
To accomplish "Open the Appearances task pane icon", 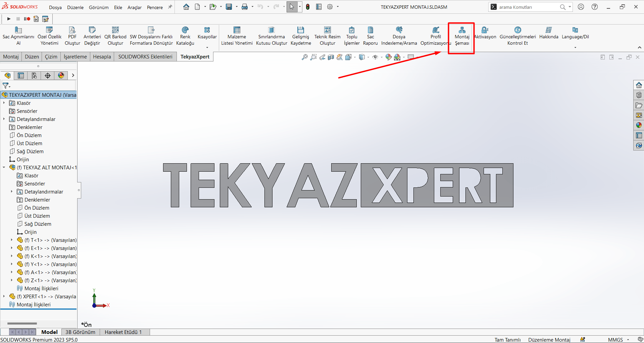I will 639,125.
